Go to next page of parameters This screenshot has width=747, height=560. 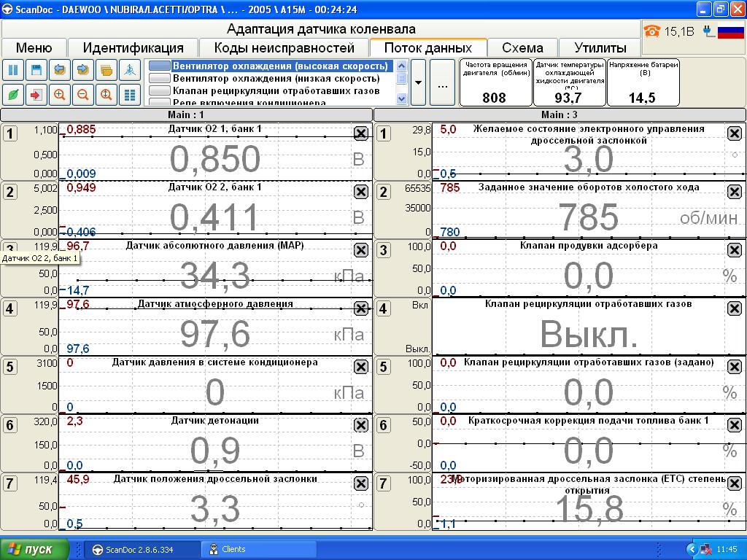(x=83, y=71)
